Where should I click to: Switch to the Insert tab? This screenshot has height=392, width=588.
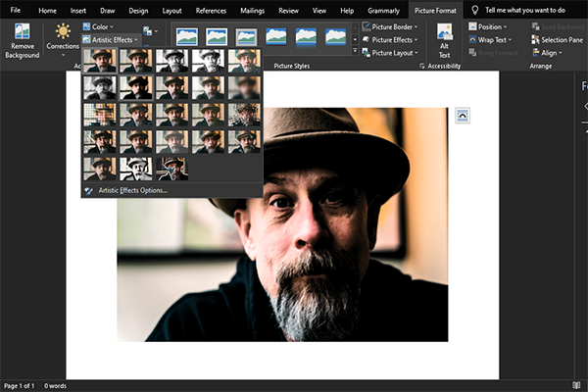[78, 10]
